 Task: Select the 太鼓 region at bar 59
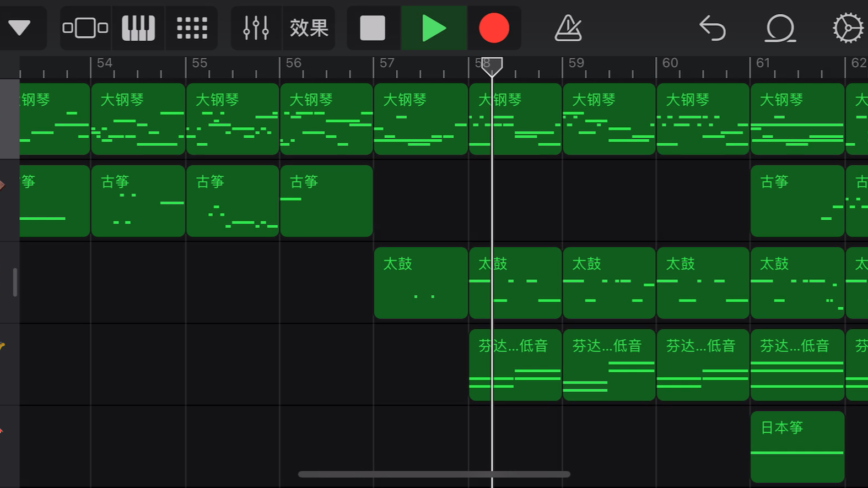click(x=609, y=283)
